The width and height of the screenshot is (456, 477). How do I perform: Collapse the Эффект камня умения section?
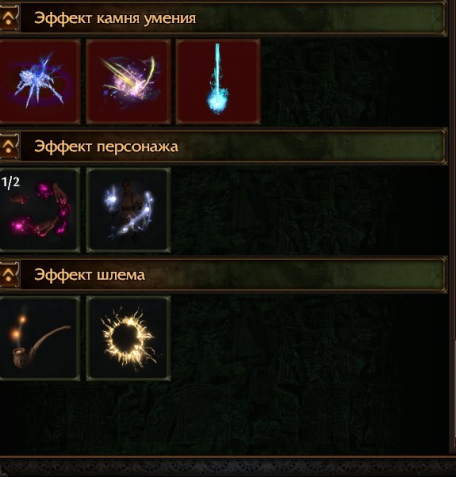point(9,18)
